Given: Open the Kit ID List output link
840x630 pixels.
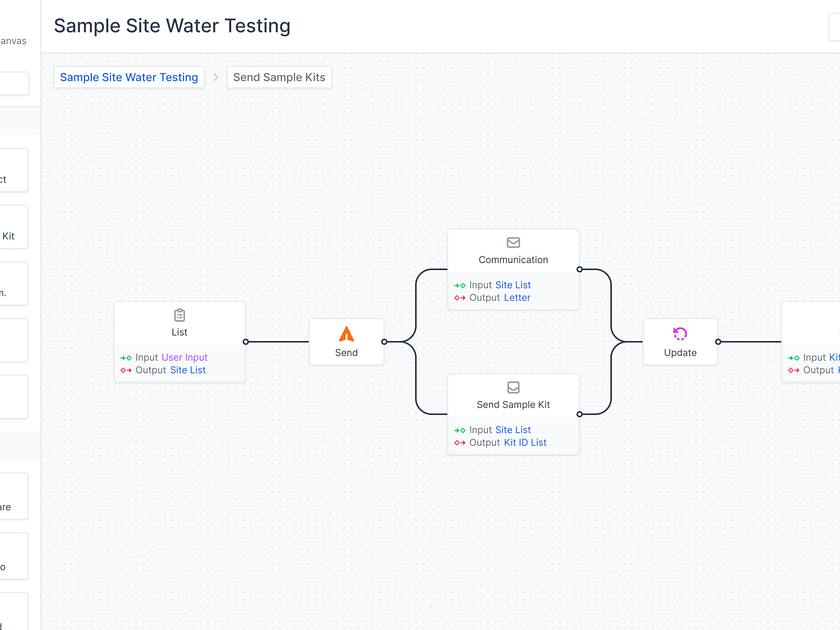Looking at the screenshot, I should (x=519, y=442).
